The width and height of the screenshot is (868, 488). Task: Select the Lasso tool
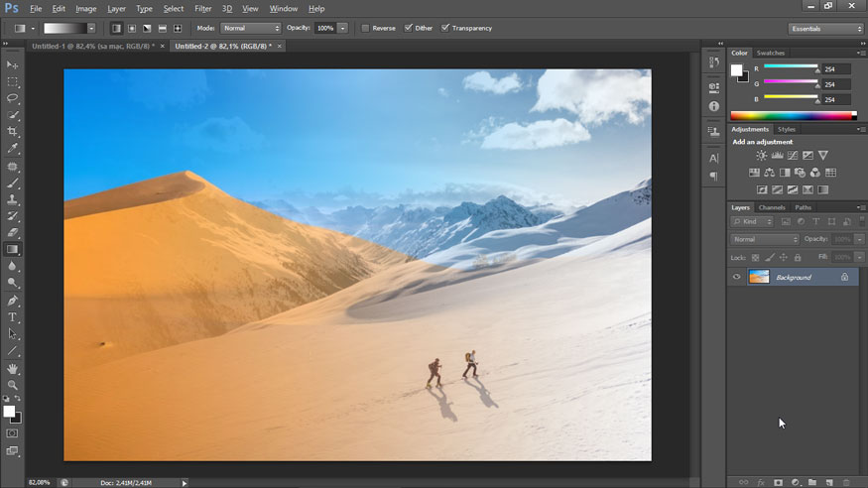tap(13, 98)
